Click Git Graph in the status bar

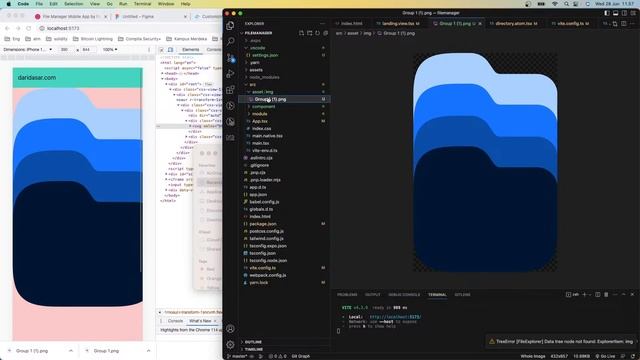pos(301,356)
